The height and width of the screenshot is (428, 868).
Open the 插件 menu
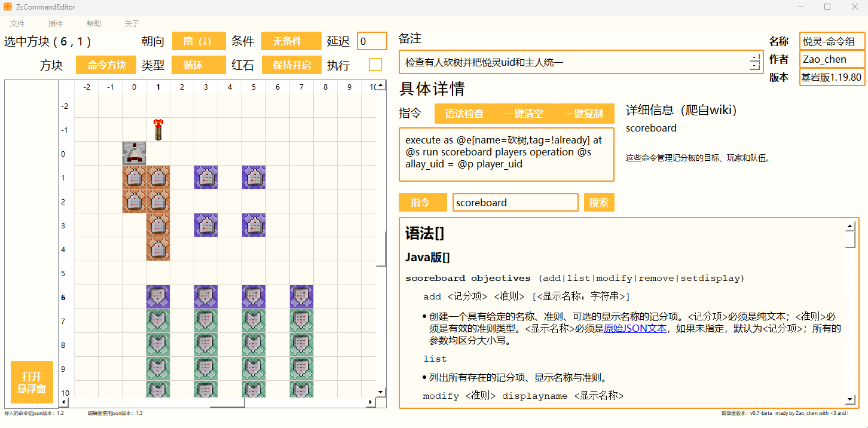pos(55,23)
